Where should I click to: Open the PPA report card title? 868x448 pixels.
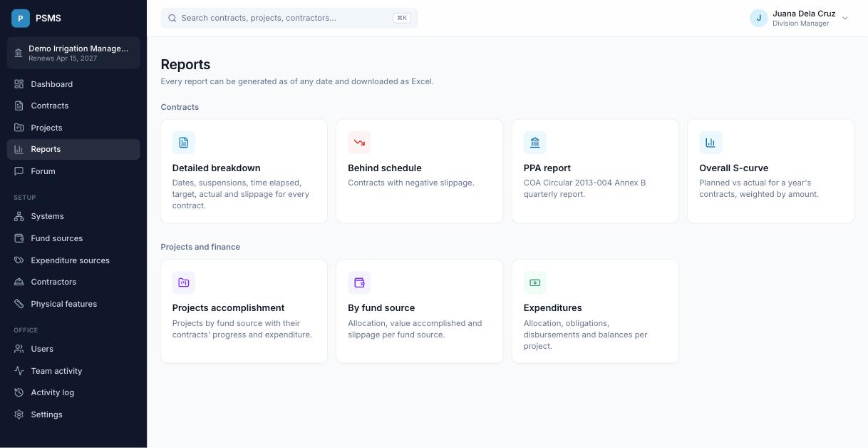pyautogui.click(x=547, y=168)
